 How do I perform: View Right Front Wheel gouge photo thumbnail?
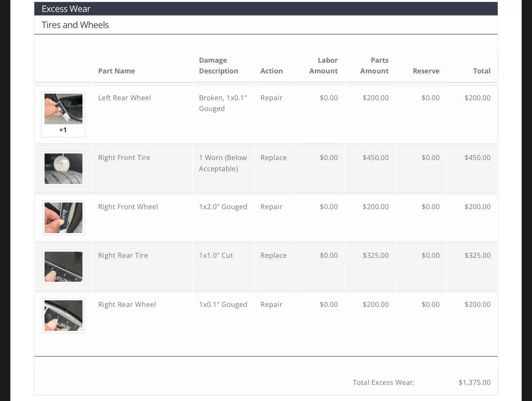tap(64, 218)
